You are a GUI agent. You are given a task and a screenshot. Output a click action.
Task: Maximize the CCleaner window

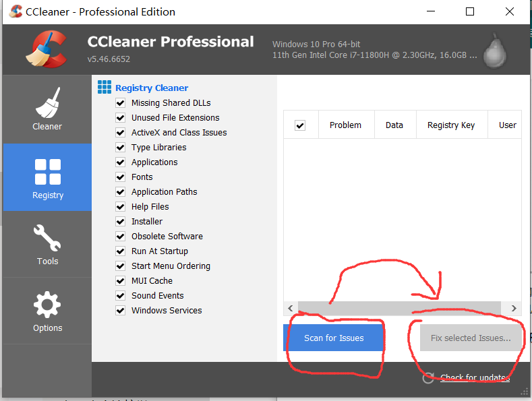pyautogui.click(x=470, y=11)
